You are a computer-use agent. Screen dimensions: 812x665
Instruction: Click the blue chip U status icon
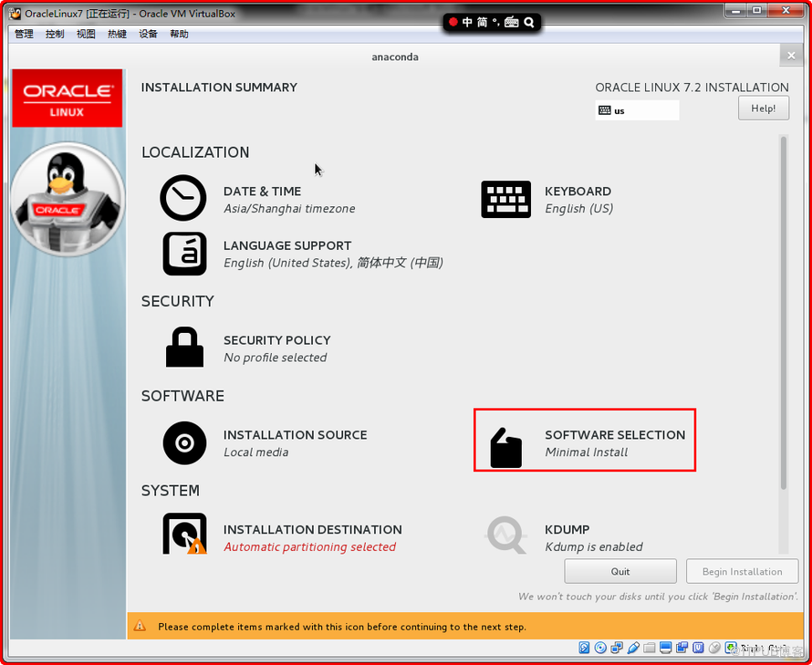698,648
